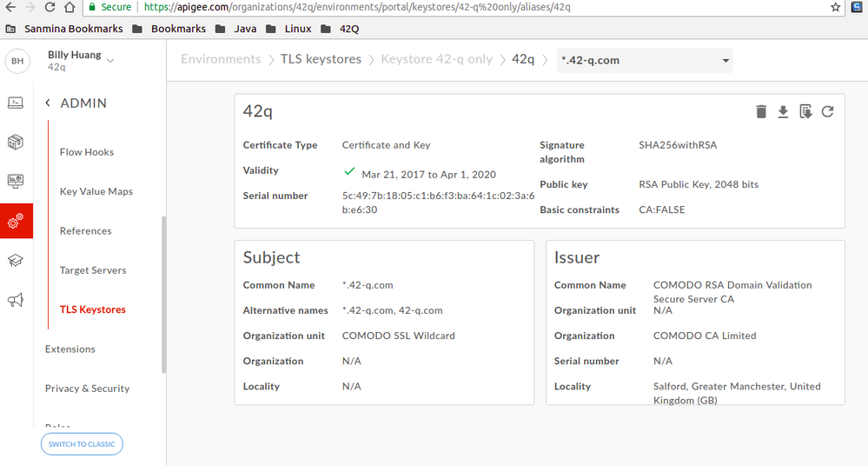Click the Subject card heading
The width and height of the screenshot is (868, 465).
click(x=271, y=257)
